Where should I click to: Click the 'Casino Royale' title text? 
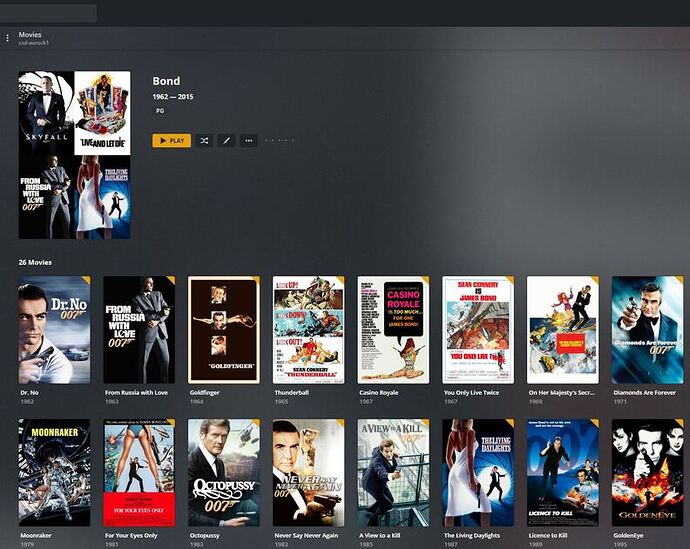[379, 392]
